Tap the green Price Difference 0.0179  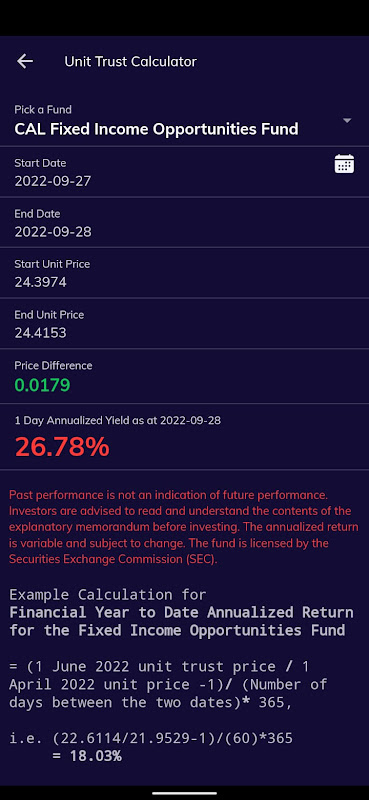42,384
